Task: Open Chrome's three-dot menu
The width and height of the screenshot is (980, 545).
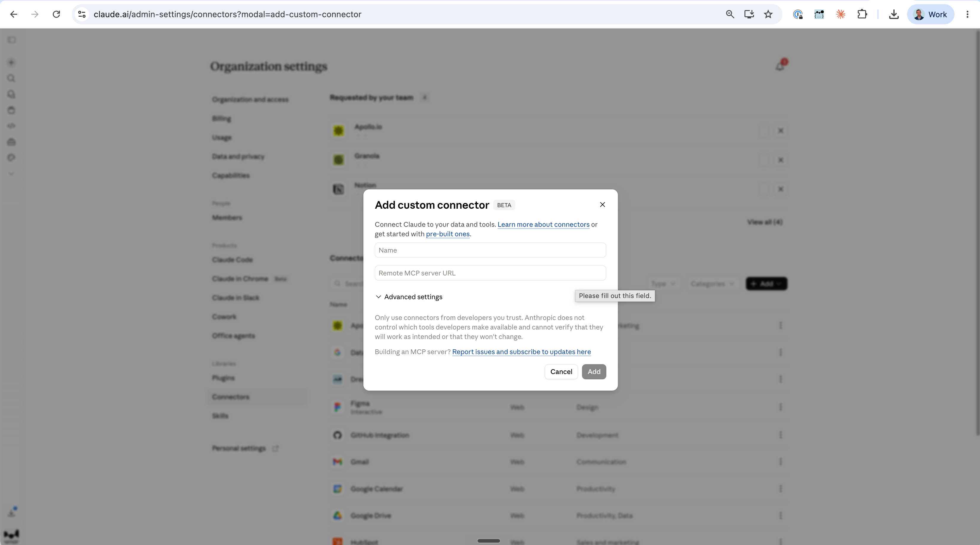Action: (968, 15)
